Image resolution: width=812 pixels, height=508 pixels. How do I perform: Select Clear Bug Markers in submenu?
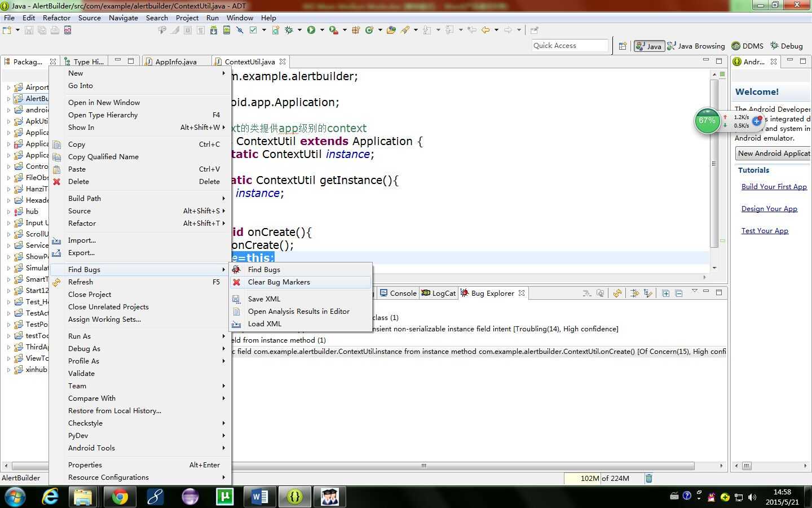[301, 282]
